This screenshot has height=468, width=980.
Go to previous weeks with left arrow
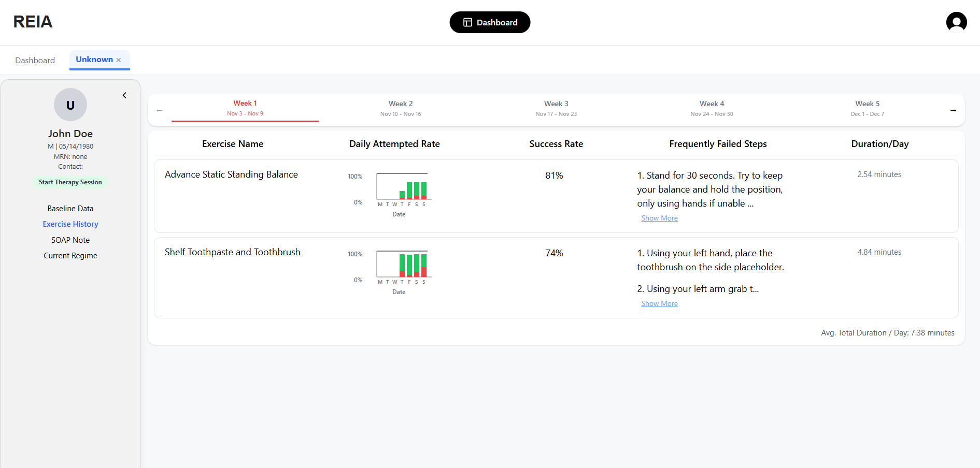coord(160,110)
